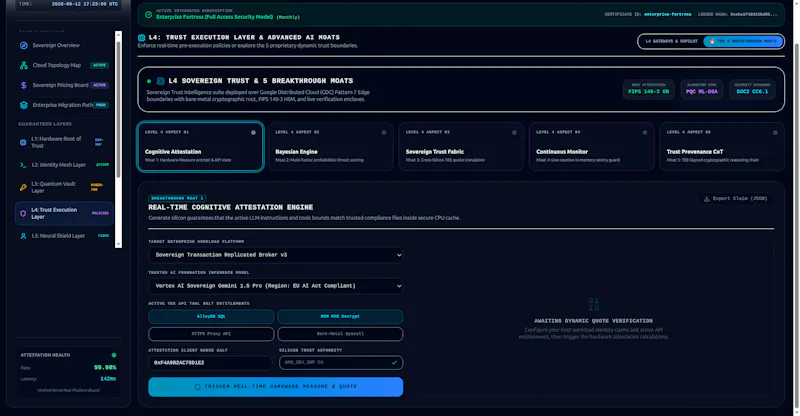Click chip icon beside L4 Sovereign Trust heading

coord(160,81)
